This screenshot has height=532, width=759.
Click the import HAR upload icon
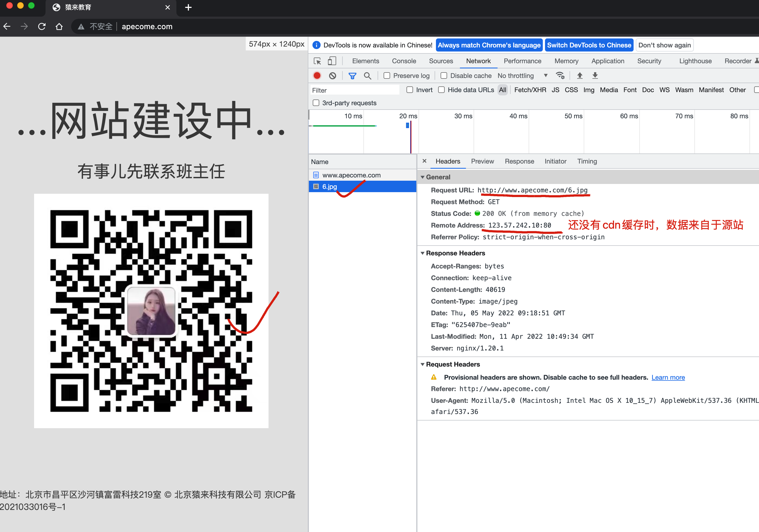[x=580, y=76]
